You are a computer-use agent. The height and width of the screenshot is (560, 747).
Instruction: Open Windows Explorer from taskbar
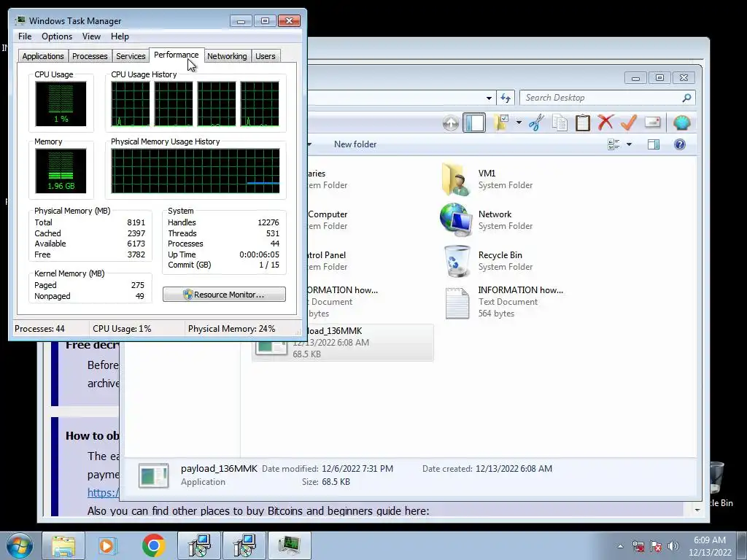point(63,545)
